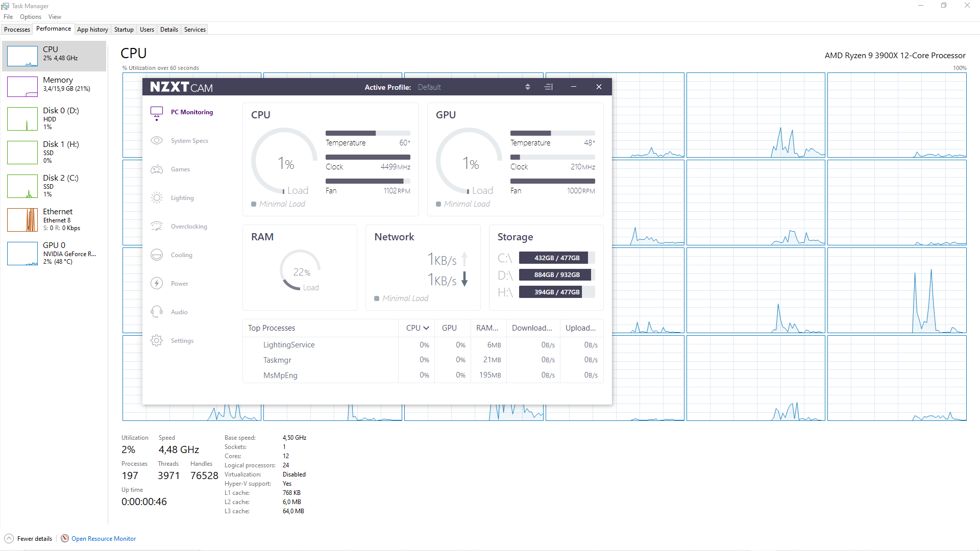Click the GPU column header
The height and width of the screenshot is (551, 980).
tap(449, 328)
